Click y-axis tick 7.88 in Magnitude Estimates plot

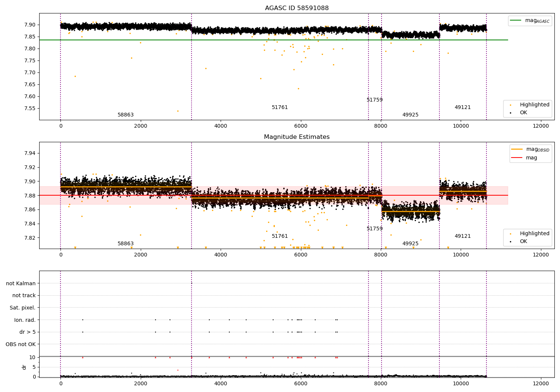coord(30,196)
